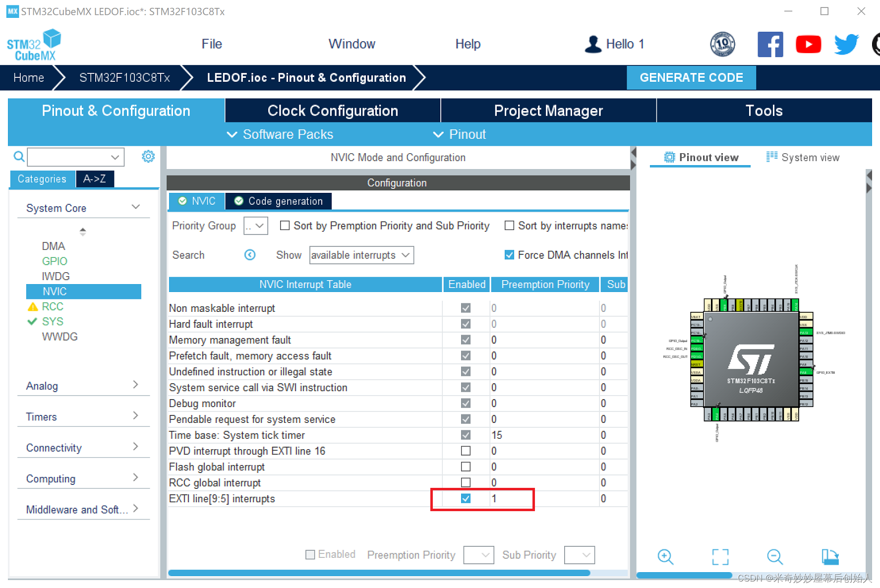Toggle Time base System tick timer checkbox
This screenshot has width=880, height=588.
pos(466,435)
